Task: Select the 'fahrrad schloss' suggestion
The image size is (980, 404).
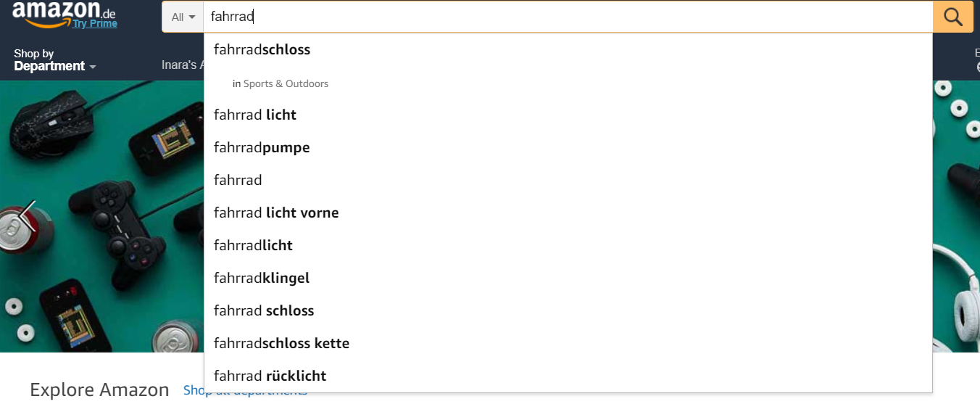Action: tap(264, 310)
